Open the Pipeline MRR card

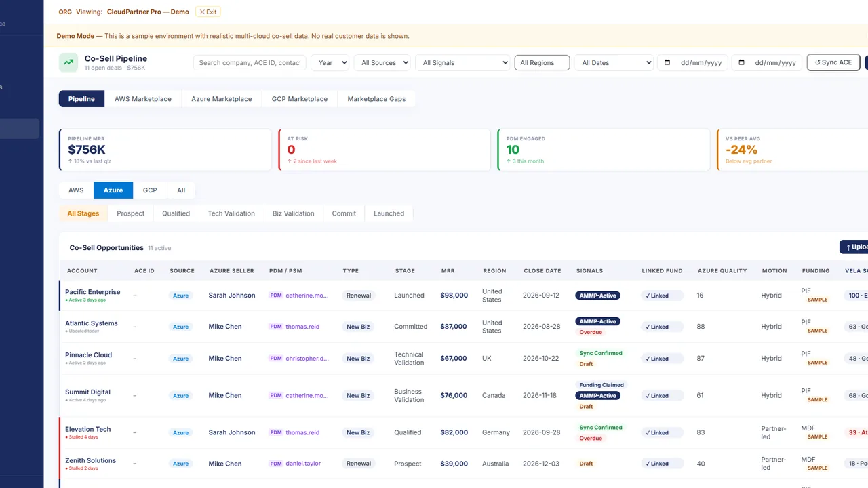pyautogui.click(x=165, y=150)
